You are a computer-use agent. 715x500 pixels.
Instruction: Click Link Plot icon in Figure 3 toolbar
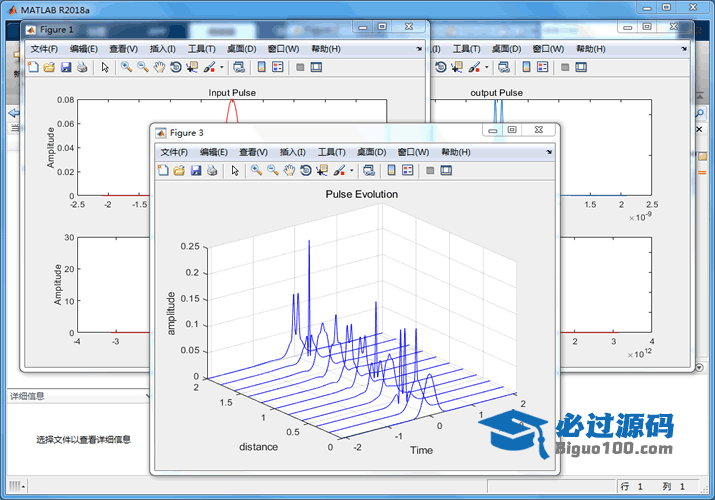click(368, 170)
